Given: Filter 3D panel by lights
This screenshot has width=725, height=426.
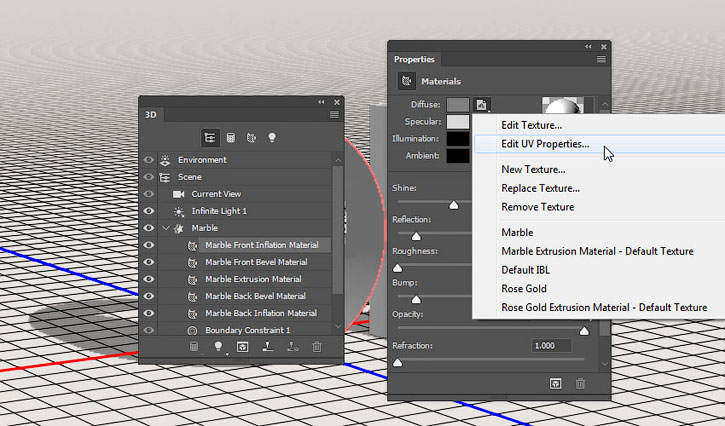Looking at the screenshot, I should pos(272,138).
